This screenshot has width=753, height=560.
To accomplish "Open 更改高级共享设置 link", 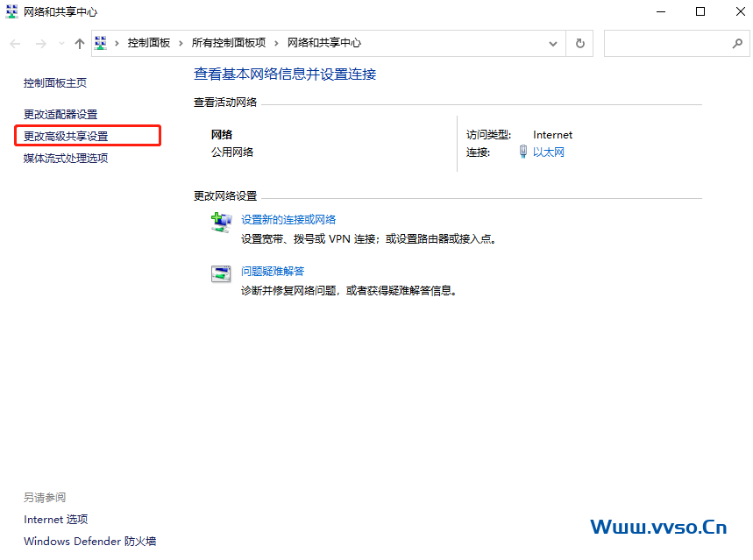I will click(x=66, y=137).
